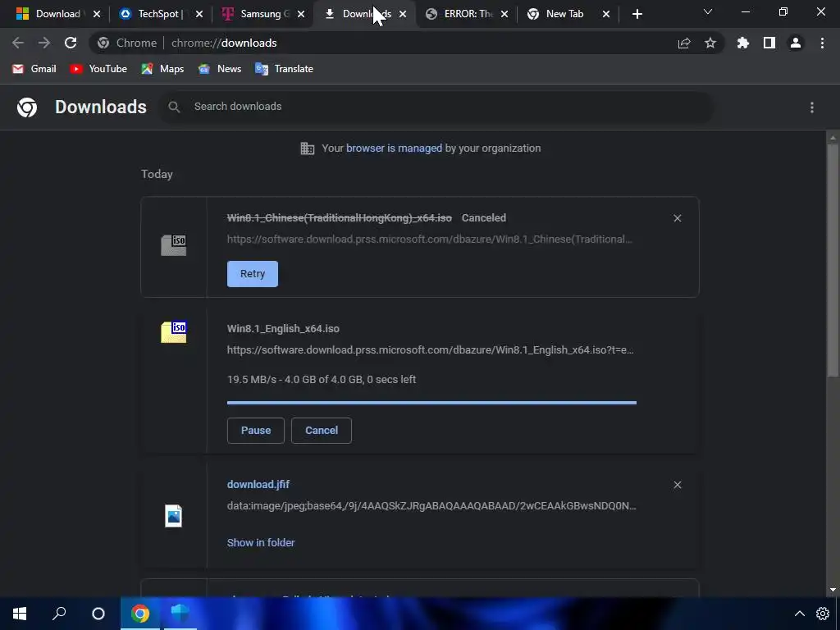Open the Maps bookmark

tap(163, 69)
